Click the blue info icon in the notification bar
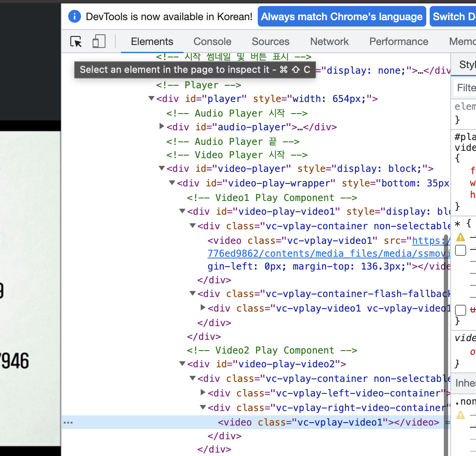 coord(74,16)
